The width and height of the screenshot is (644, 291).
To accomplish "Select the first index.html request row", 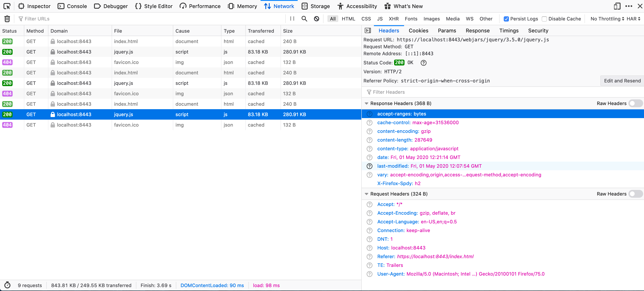I will 180,41.
